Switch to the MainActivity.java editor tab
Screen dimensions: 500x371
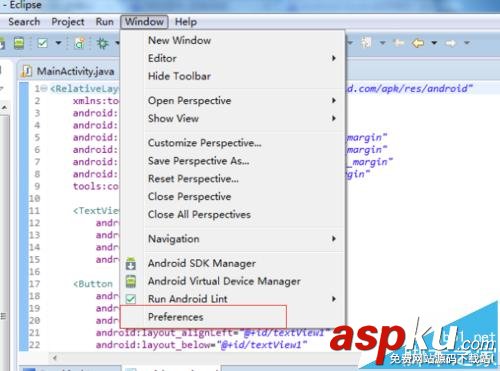tap(68, 71)
